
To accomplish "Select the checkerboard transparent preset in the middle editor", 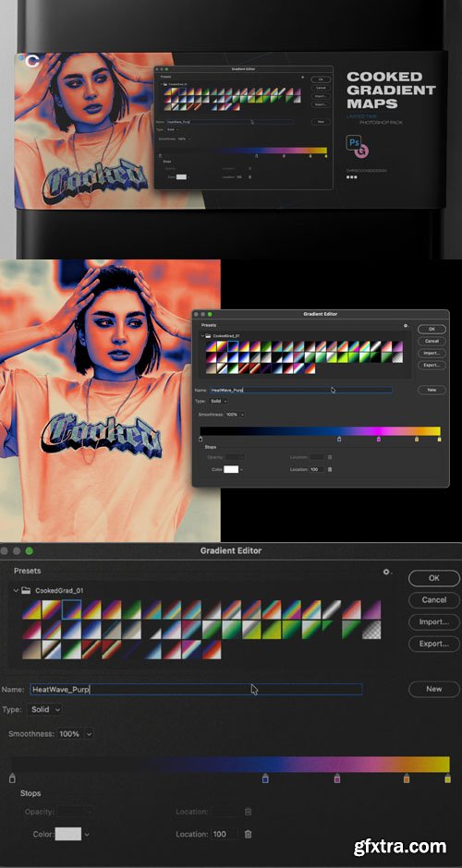I will tap(397, 357).
